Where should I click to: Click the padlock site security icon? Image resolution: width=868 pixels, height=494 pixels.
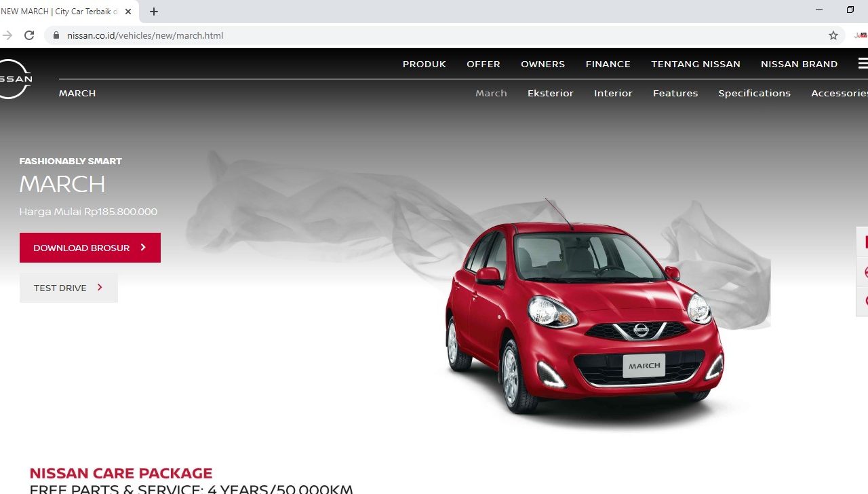(56, 35)
